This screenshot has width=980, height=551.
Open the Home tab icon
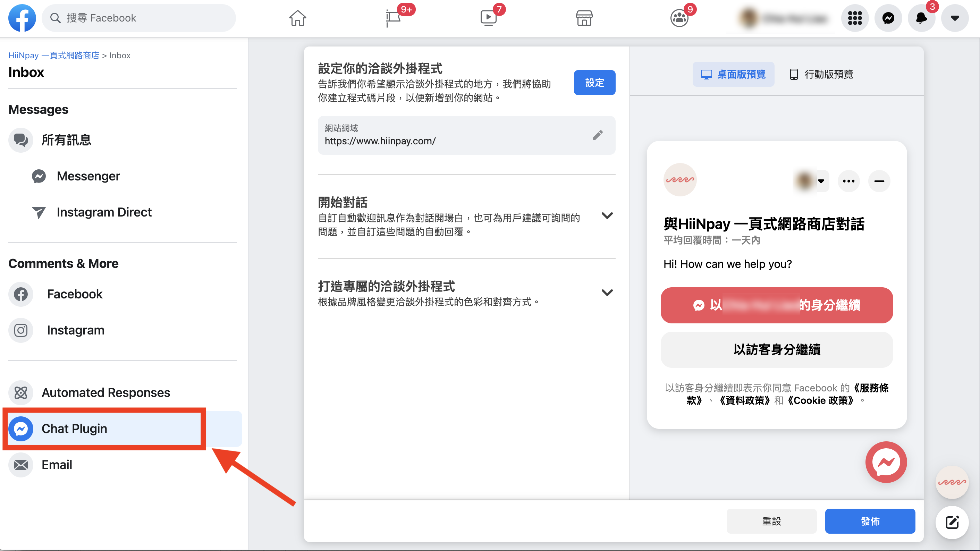297,18
